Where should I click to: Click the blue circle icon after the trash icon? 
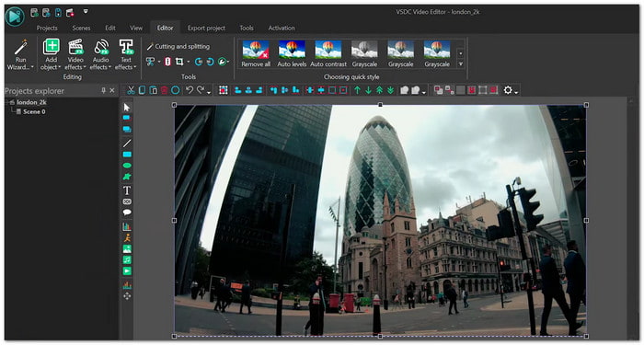pos(176,90)
